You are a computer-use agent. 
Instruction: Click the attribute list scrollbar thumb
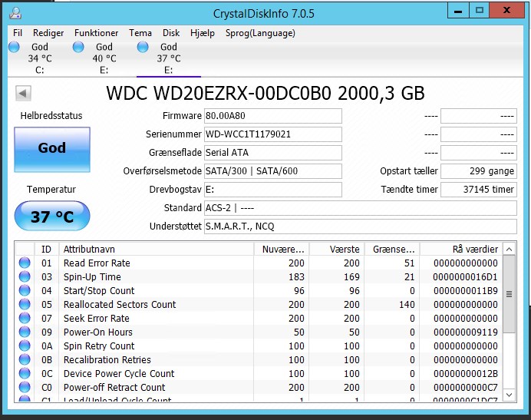[509, 294]
